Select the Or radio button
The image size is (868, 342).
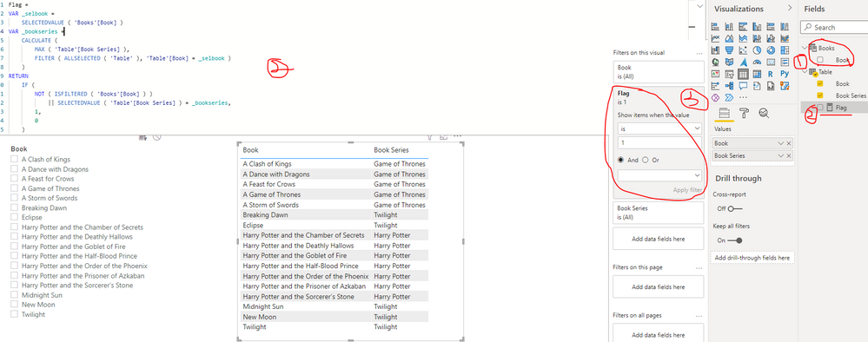[x=646, y=160]
